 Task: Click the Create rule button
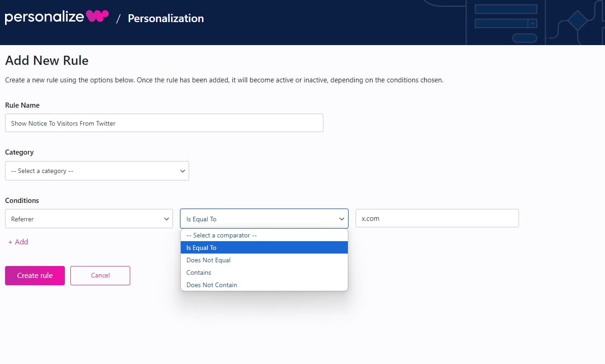tap(35, 275)
